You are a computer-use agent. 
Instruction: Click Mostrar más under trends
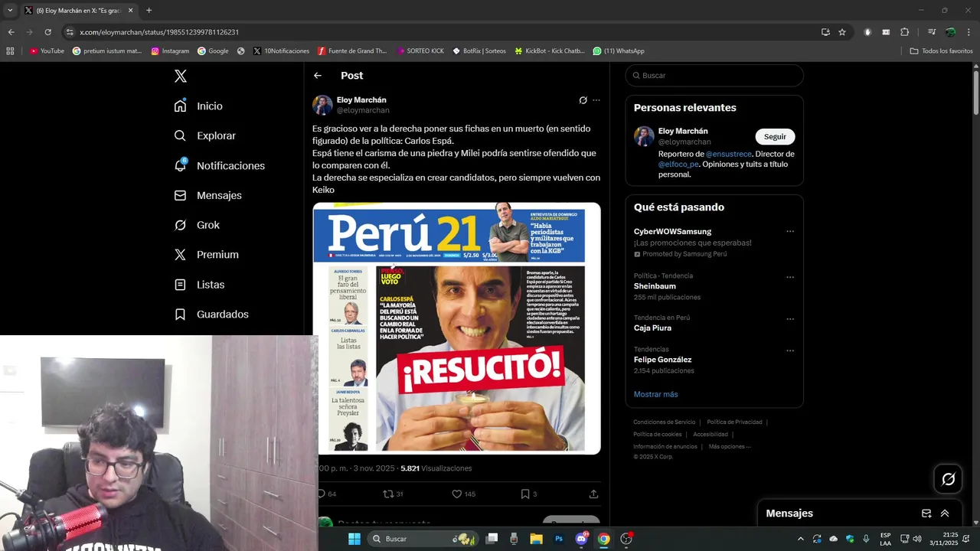[x=655, y=394]
